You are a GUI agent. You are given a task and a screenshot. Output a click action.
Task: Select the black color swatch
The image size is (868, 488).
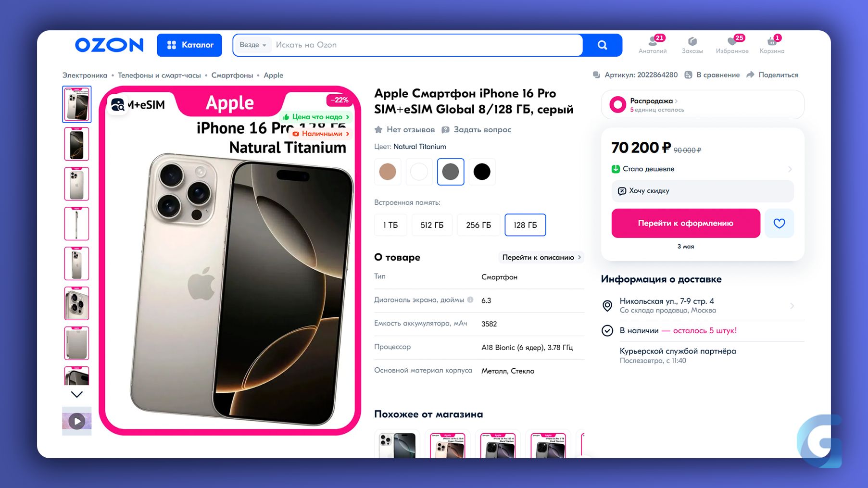(482, 172)
